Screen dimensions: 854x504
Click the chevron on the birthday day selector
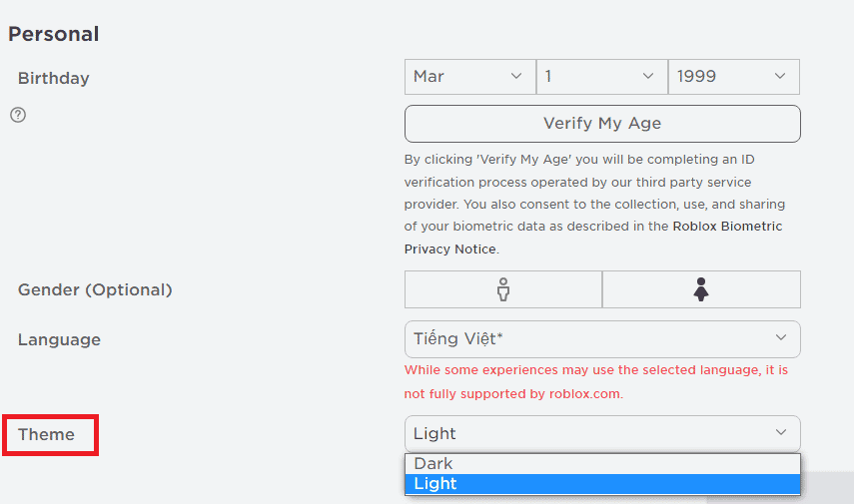[x=647, y=76]
